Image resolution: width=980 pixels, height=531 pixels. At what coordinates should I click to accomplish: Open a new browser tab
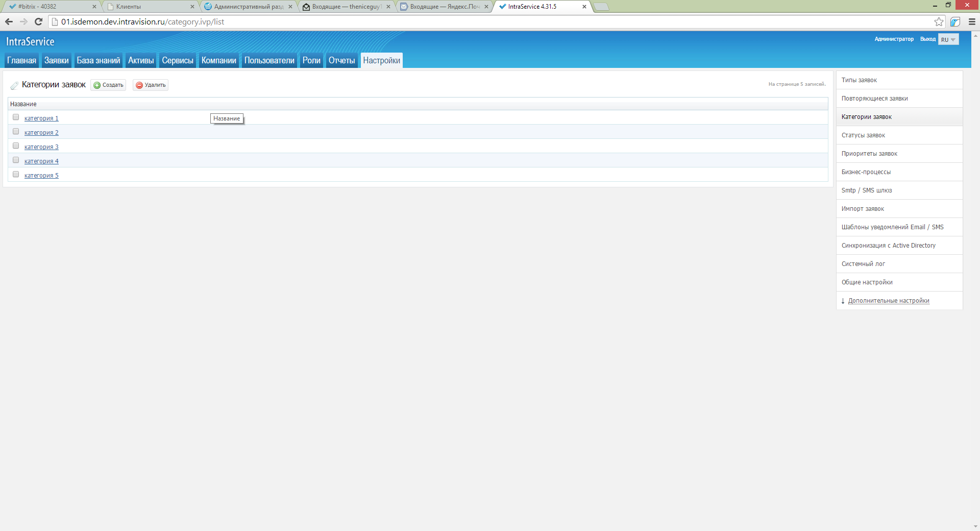601,7
